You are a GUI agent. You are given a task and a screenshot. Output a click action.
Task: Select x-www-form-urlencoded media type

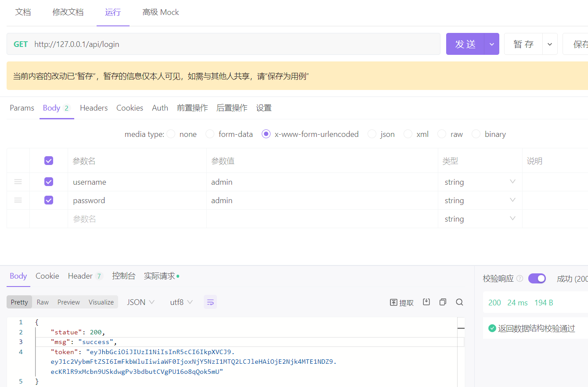[266, 134]
